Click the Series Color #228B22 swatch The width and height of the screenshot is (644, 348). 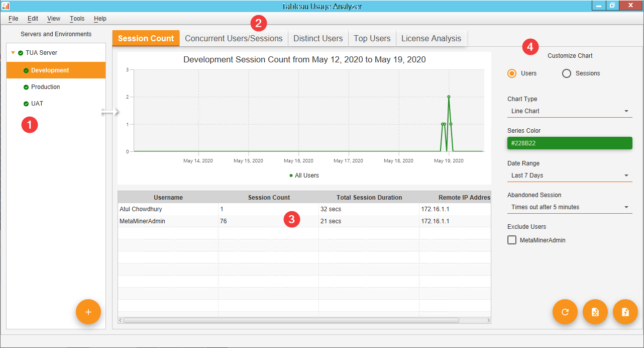(x=570, y=143)
